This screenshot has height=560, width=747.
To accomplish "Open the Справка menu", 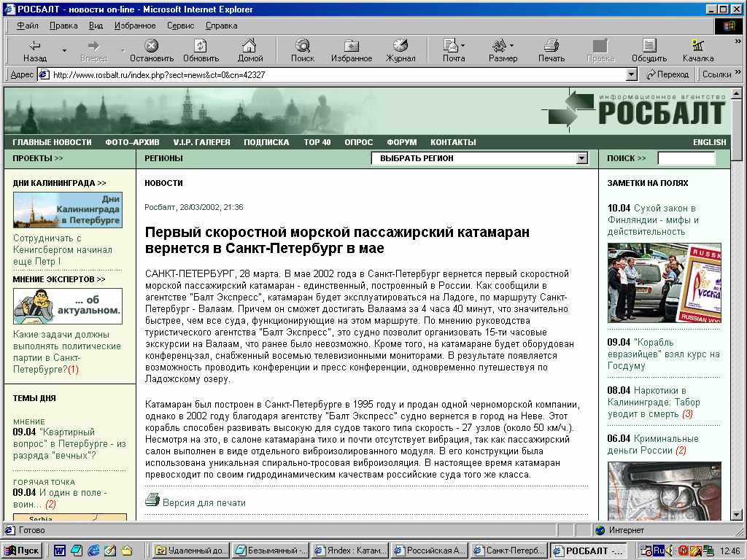I will pos(222,26).
